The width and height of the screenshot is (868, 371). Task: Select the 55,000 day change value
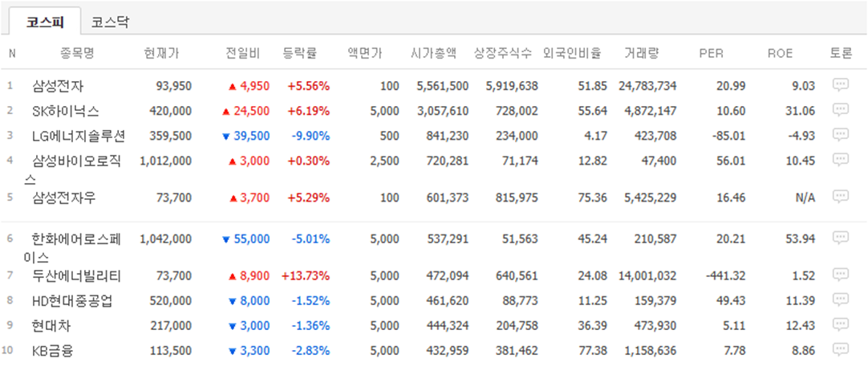click(x=252, y=239)
